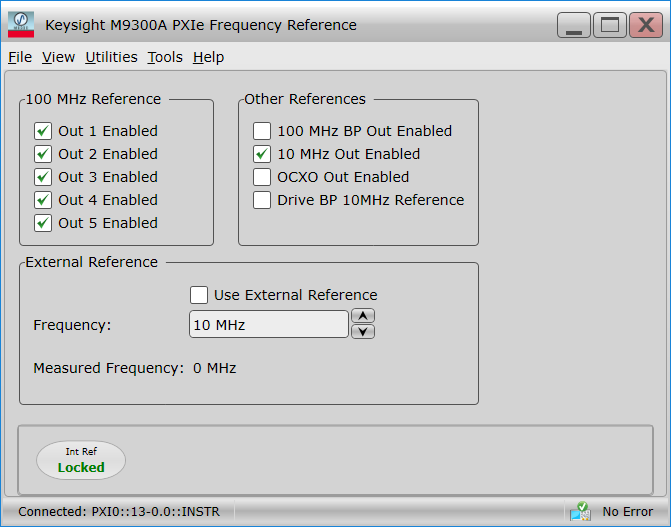Open the Help menu

coord(208,57)
